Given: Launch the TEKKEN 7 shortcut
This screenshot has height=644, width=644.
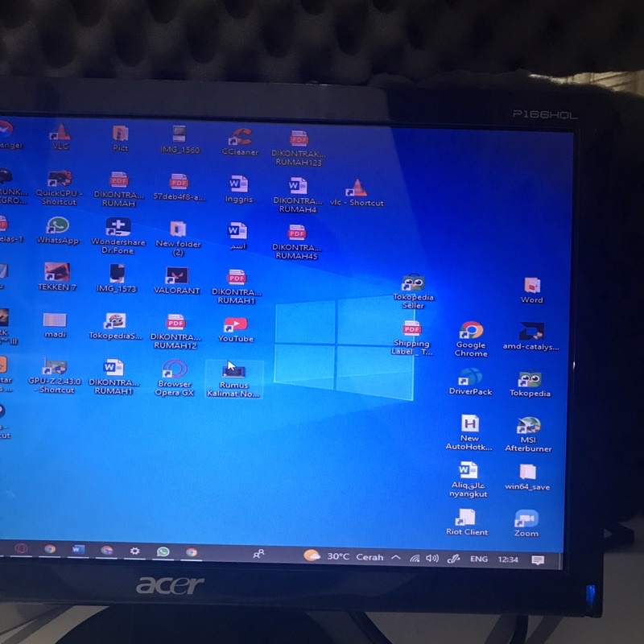Looking at the screenshot, I should coord(57,277).
